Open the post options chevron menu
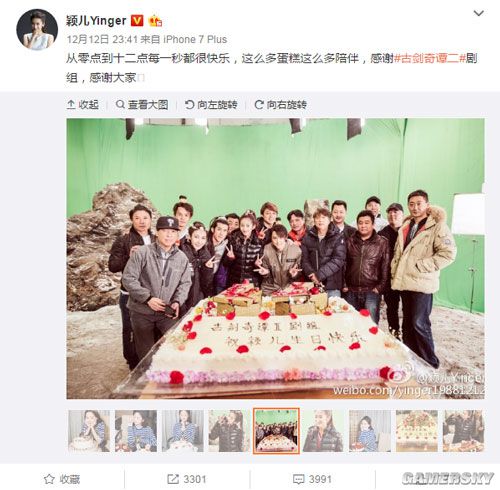This screenshot has width=500, height=490. tap(479, 14)
